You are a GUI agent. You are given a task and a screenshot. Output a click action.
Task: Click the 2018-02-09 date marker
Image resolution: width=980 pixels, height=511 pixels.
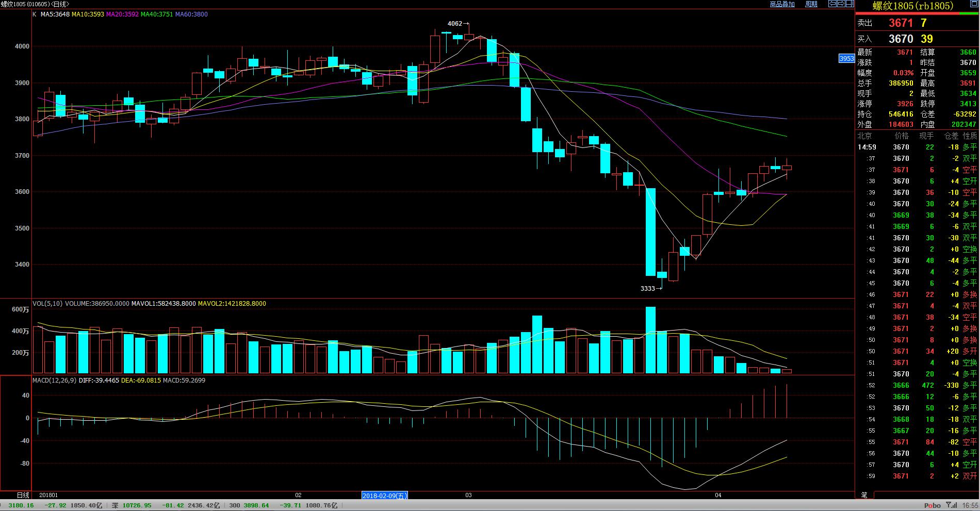(385, 496)
